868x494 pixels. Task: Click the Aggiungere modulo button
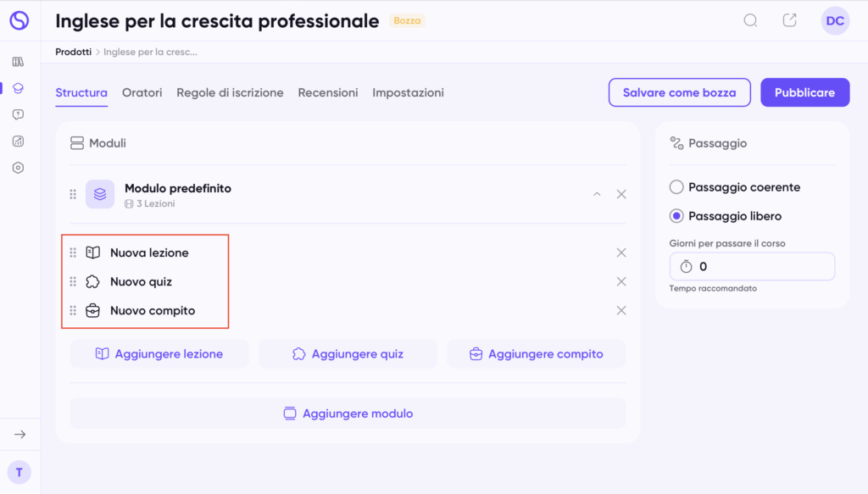pyautogui.click(x=348, y=414)
